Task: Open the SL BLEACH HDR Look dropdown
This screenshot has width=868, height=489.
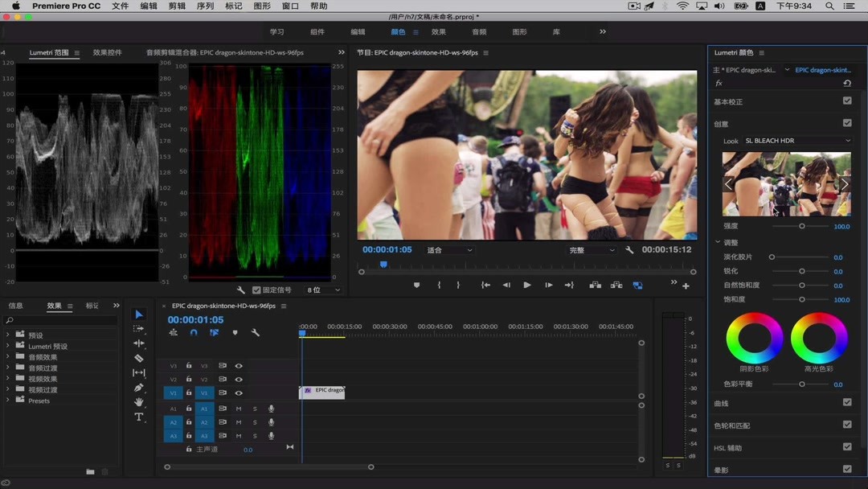Action: pyautogui.click(x=796, y=141)
